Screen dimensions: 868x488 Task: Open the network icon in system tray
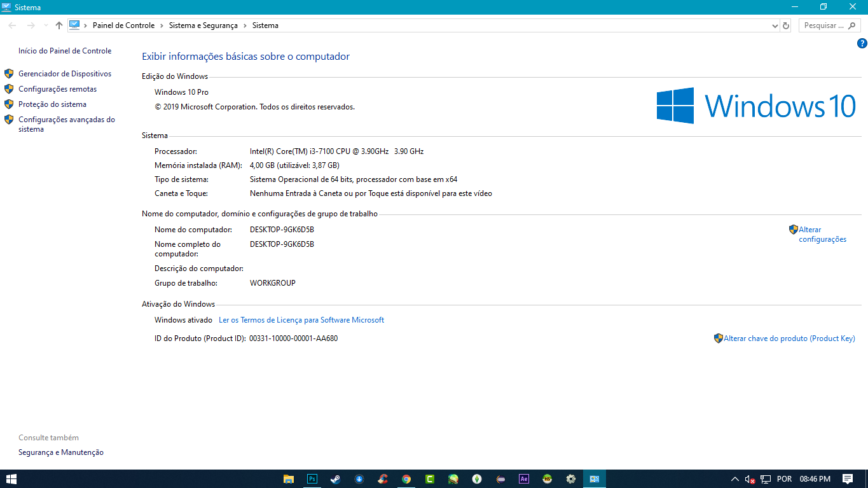click(x=766, y=479)
